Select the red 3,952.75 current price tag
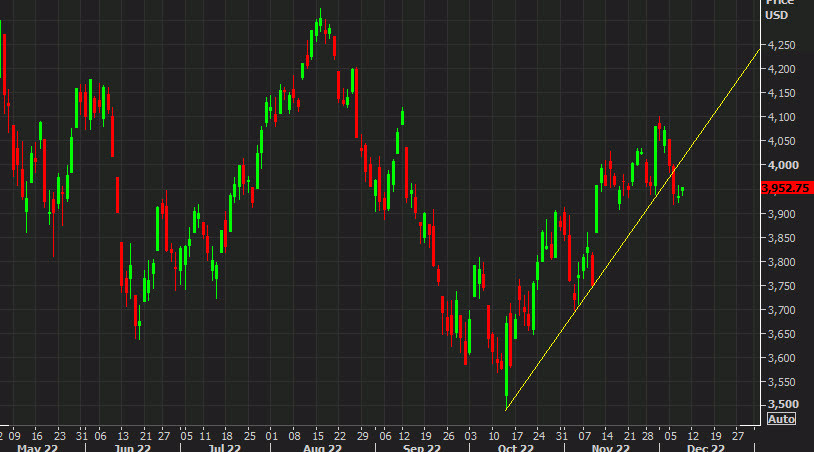This screenshot has width=814, height=452. pos(787,188)
